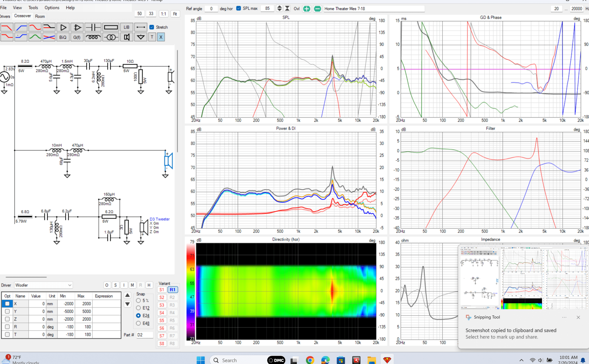Open the View menu
Image resolution: width=589 pixels, height=364 pixels.
[x=17, y=8]
